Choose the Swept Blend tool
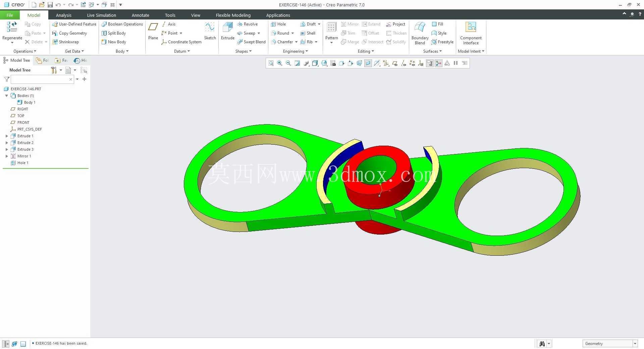Image resolution: width=644 pixels, height=349 pixels. (251, 42)
